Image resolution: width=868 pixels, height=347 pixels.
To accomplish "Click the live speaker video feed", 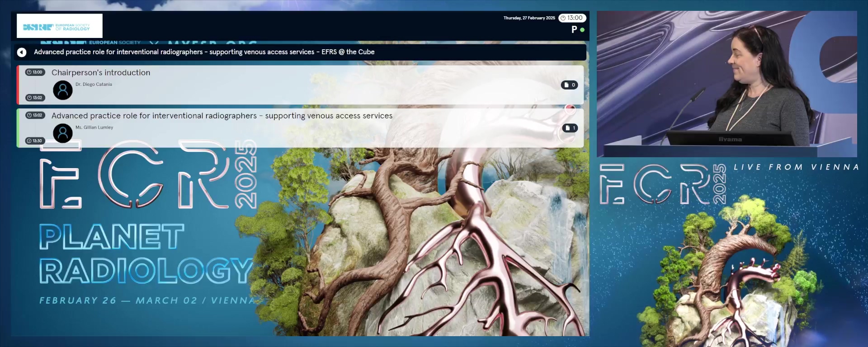I will [726, 84].
